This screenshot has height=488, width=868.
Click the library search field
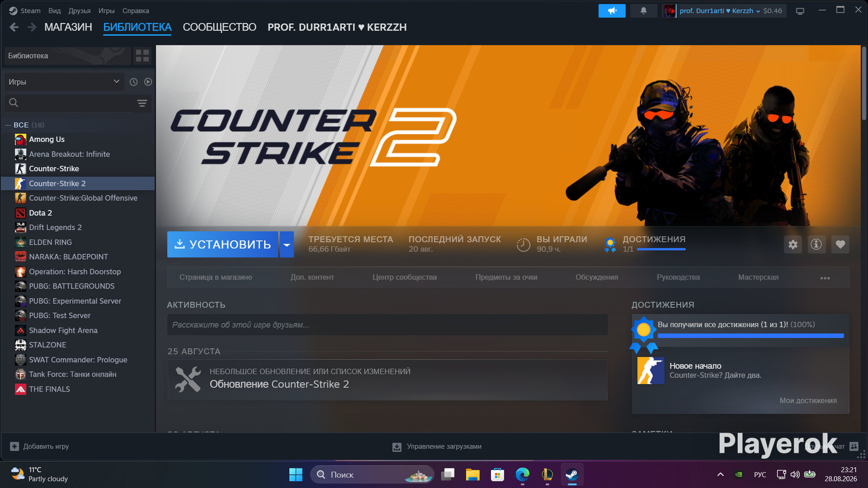[78, 103]
